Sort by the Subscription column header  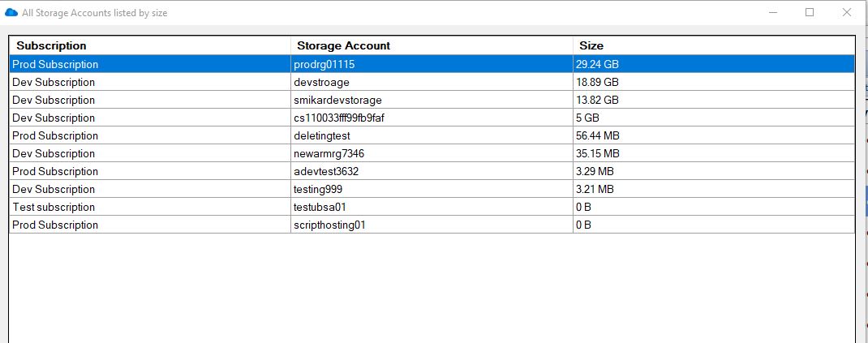150,45
